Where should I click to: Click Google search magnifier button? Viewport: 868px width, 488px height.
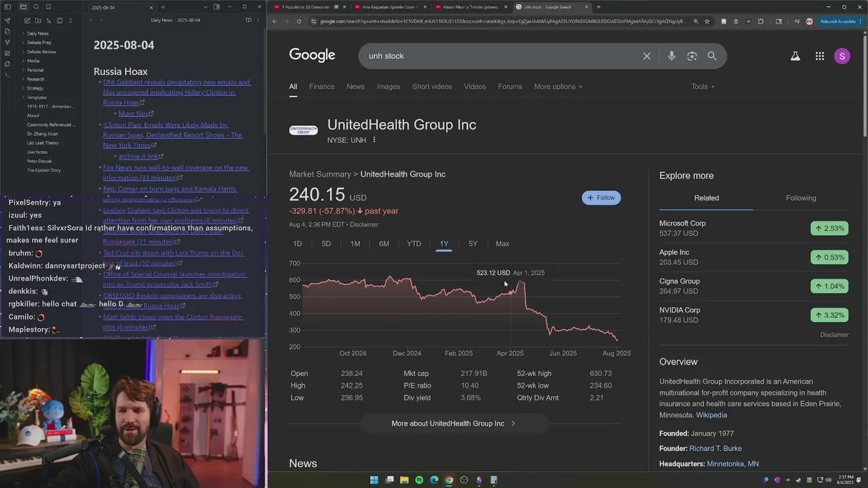[712, 56]
